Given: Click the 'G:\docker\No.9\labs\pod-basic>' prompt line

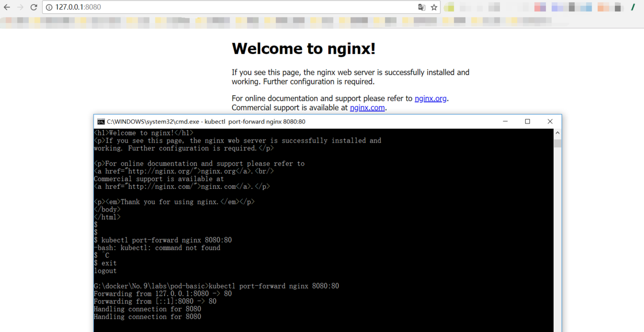Looking at the screenshot, I should [x=217, y=286].
